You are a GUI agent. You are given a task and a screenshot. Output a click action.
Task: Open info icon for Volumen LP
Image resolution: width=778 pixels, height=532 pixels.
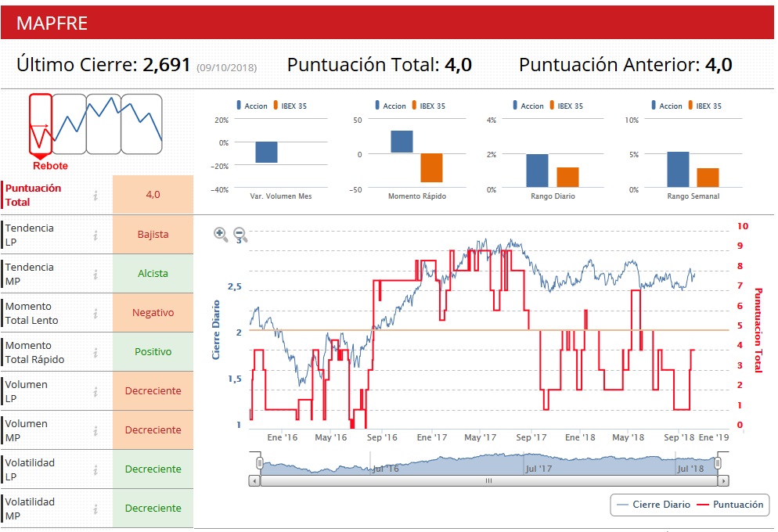95,392
